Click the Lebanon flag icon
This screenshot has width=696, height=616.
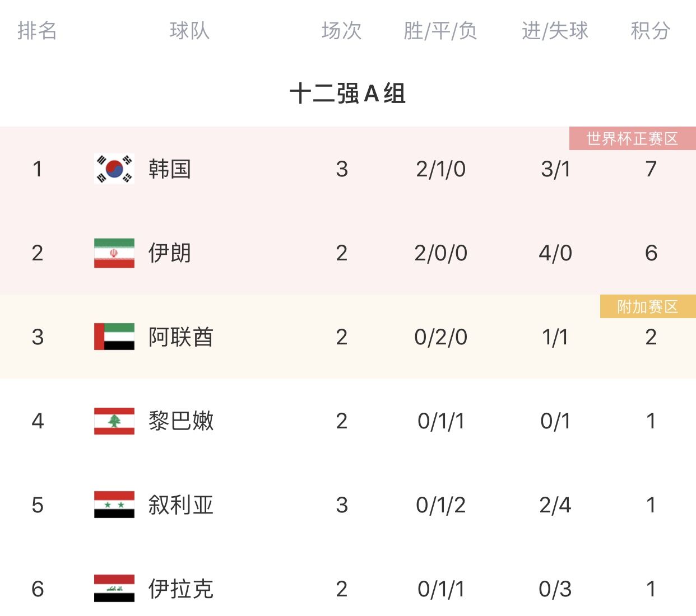[x=114, y=421]
